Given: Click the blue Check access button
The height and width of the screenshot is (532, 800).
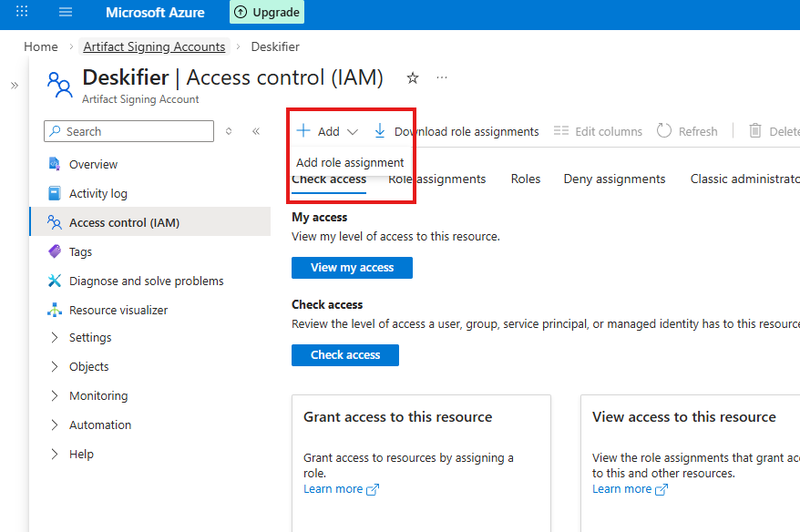Looking at the screenshot, I should [345, 355].
